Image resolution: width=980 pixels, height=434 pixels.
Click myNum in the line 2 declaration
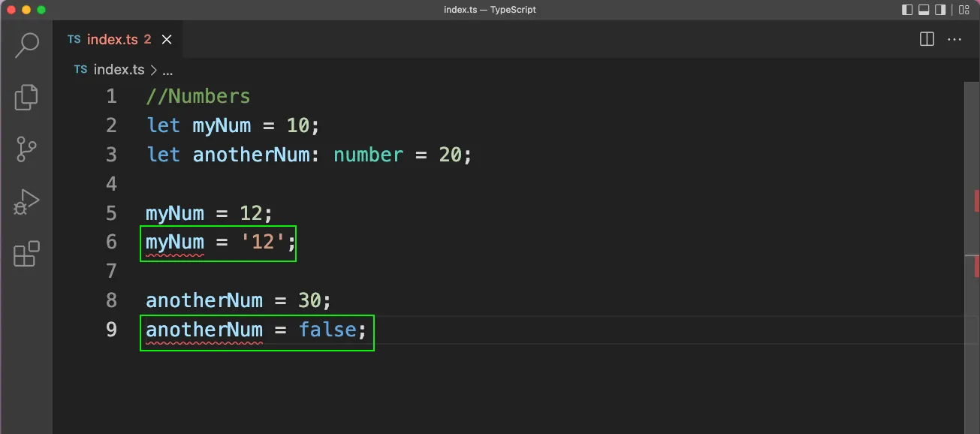[x=222, y=125]
